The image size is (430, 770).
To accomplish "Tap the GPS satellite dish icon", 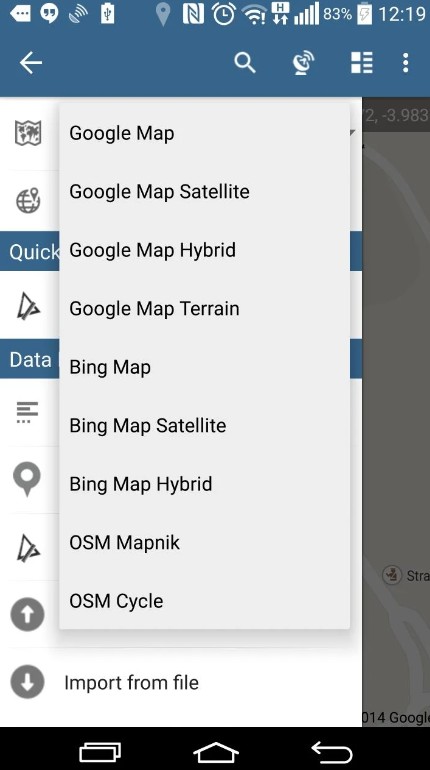I will pos(303,63).
